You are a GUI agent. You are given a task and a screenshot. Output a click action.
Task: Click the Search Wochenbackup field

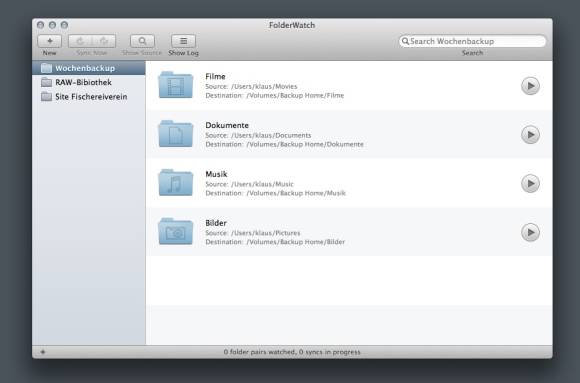point(472,41)
